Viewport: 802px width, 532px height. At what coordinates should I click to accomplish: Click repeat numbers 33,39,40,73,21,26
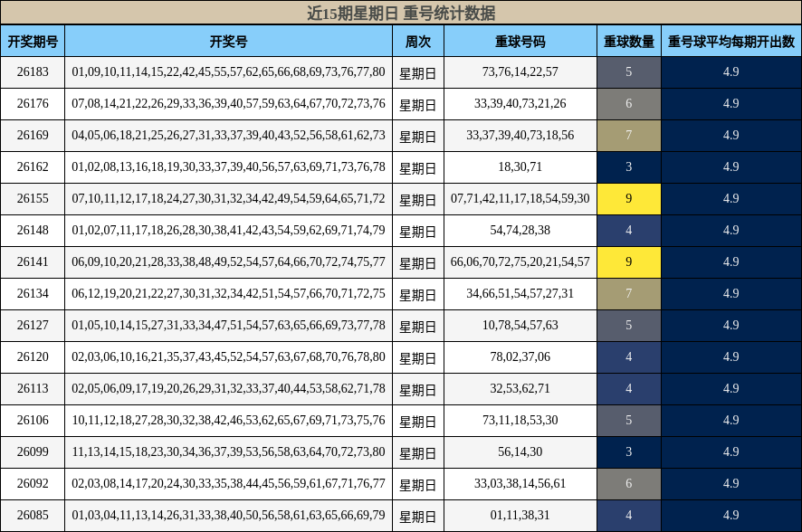click(x=520, y=104)
